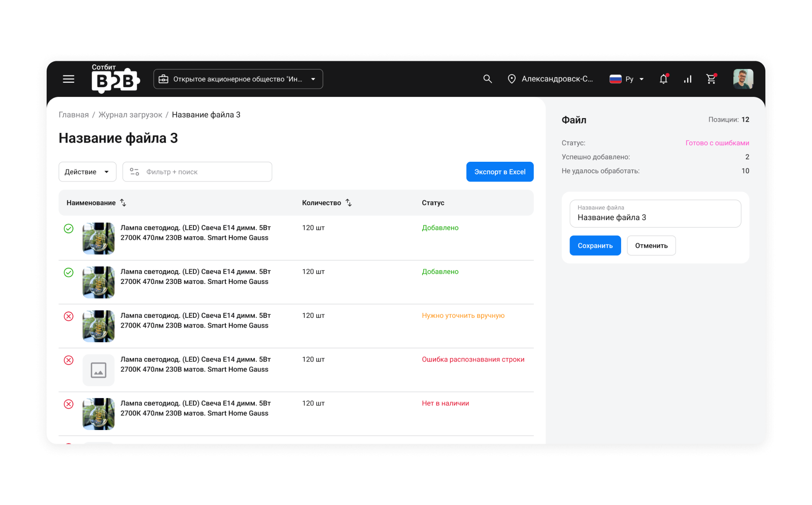Click status text Нет в наличии
The image size is (812, 505).
pos(445,403)
